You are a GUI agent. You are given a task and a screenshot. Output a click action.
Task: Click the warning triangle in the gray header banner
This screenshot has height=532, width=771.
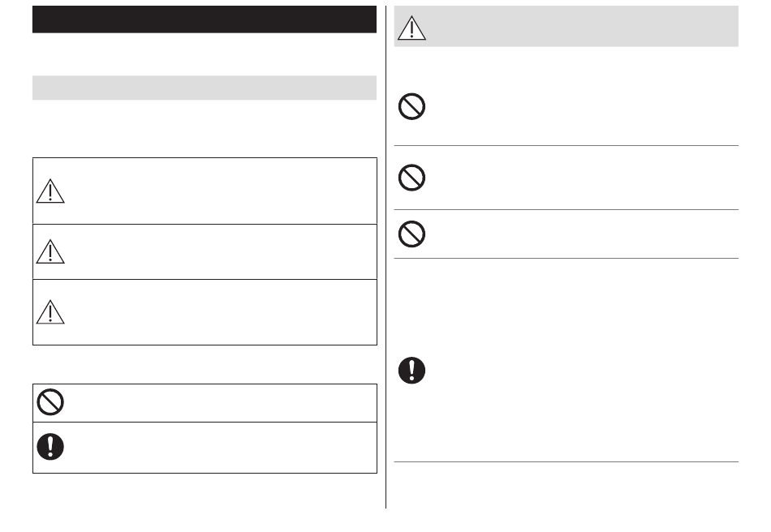411,28
